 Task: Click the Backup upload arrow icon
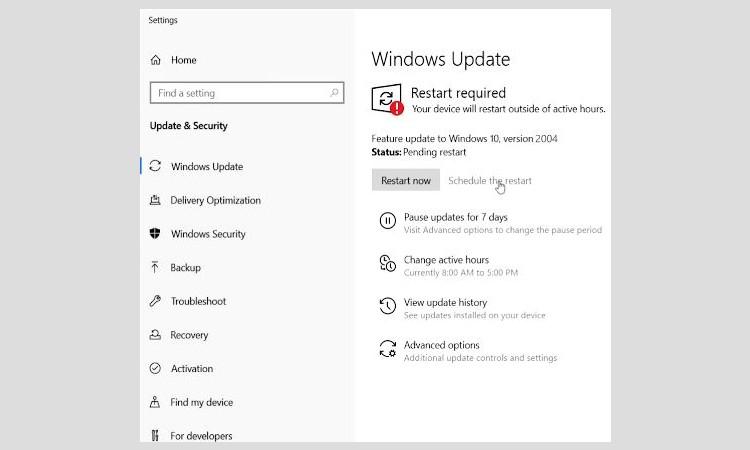coord(154,267)
